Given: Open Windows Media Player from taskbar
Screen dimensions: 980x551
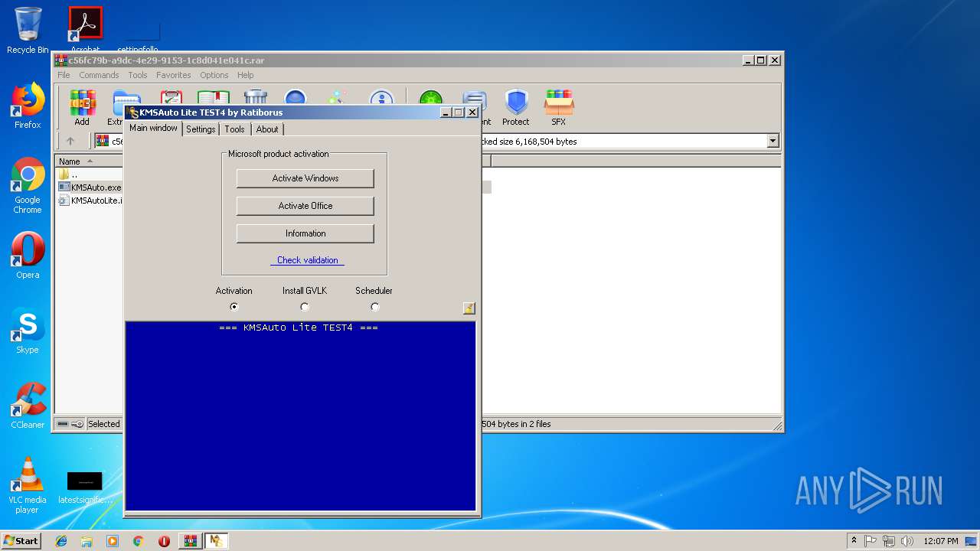Looking at the screenshot, I should coord(113,541).
